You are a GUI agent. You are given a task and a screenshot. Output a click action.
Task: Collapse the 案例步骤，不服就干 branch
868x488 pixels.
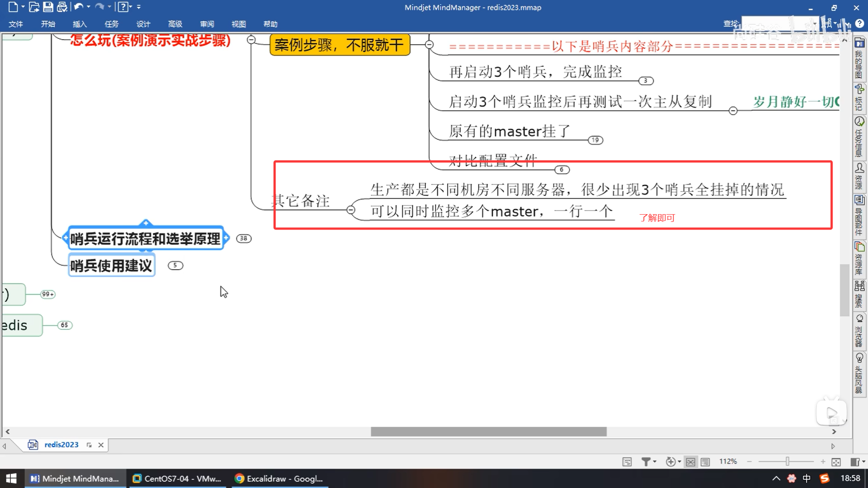coord(429,44)
